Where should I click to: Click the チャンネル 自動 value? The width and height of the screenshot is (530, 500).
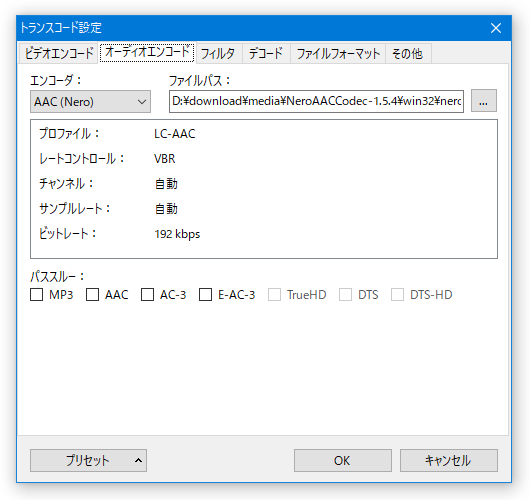(x=166, y=184)
